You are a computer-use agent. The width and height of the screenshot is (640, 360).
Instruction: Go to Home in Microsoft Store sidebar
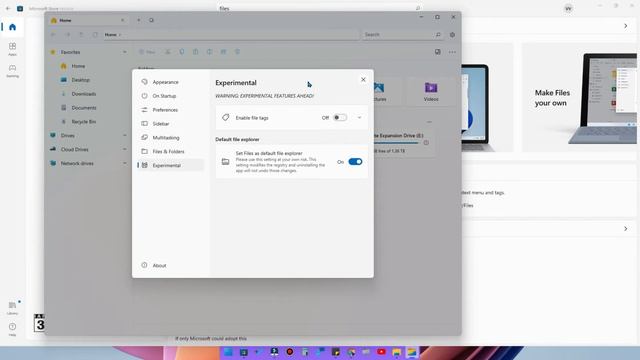point(13,27)
